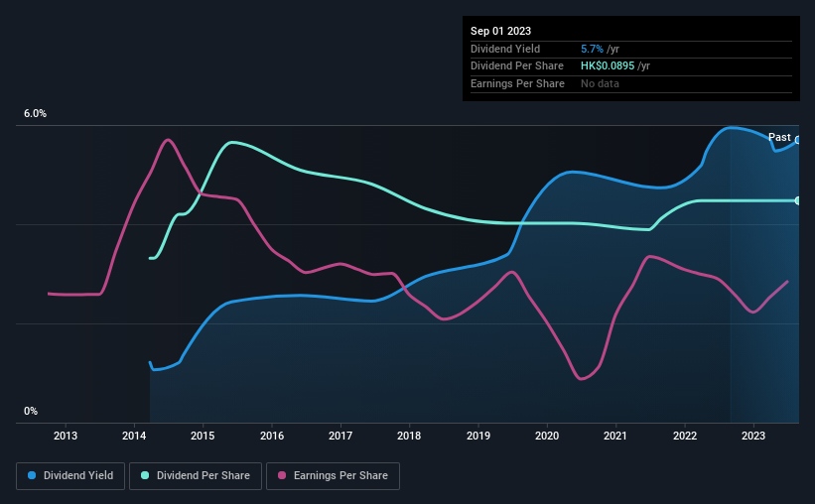Click the 6.0% y-axis label
Viewport: 815px width, 504px height.
click(35, 113)
